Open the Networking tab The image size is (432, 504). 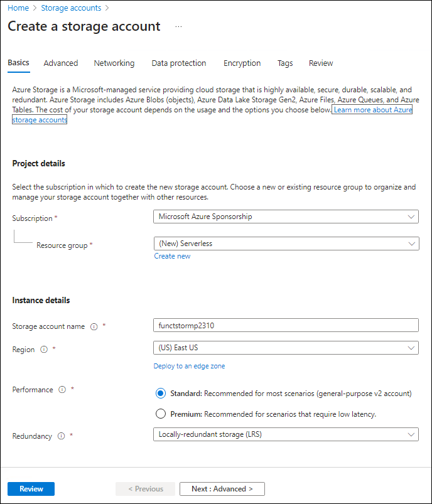[114, 63]
